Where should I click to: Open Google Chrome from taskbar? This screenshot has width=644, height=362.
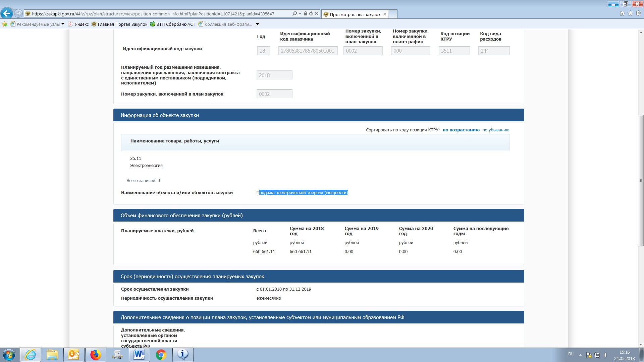pyautogui.click(x=161, y=355)
